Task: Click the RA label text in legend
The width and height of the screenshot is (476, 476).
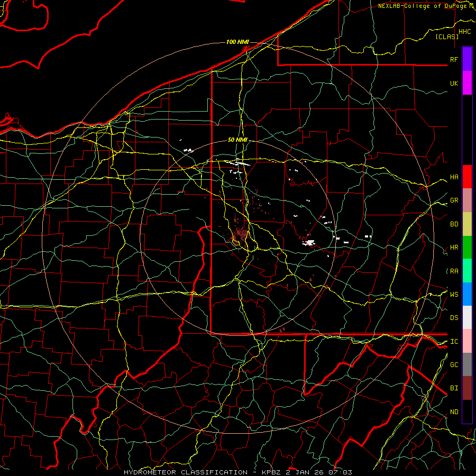Action: point(454,271)
